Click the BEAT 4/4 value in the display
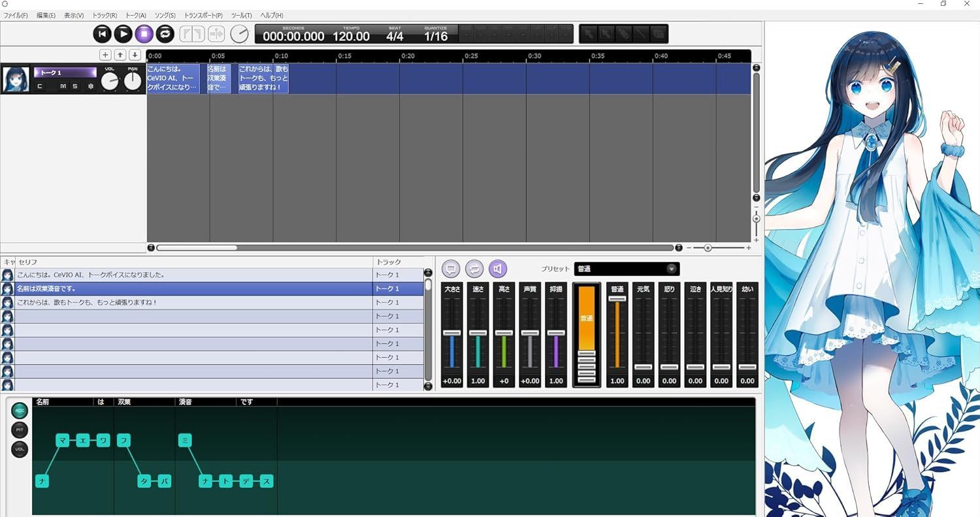 395,37
